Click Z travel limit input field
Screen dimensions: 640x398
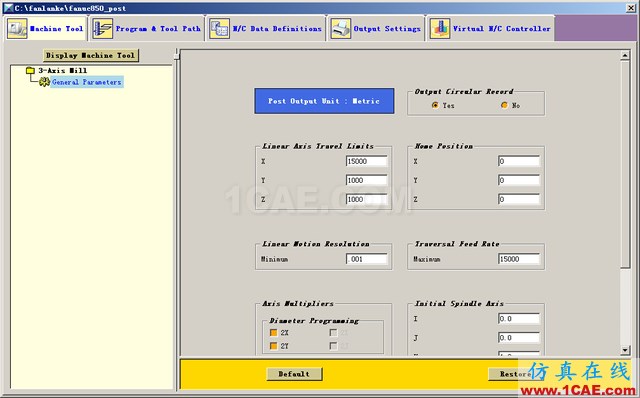367,199
